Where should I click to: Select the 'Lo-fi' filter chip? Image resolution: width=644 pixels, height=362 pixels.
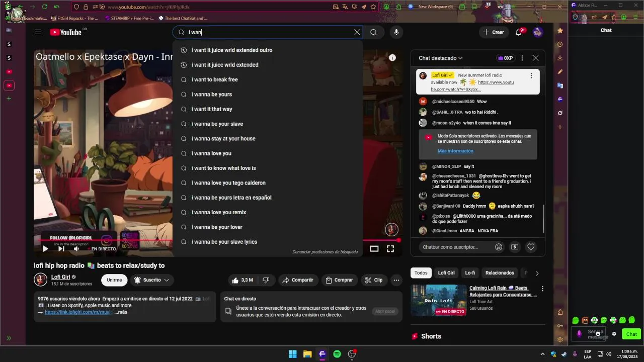(470, 273)
